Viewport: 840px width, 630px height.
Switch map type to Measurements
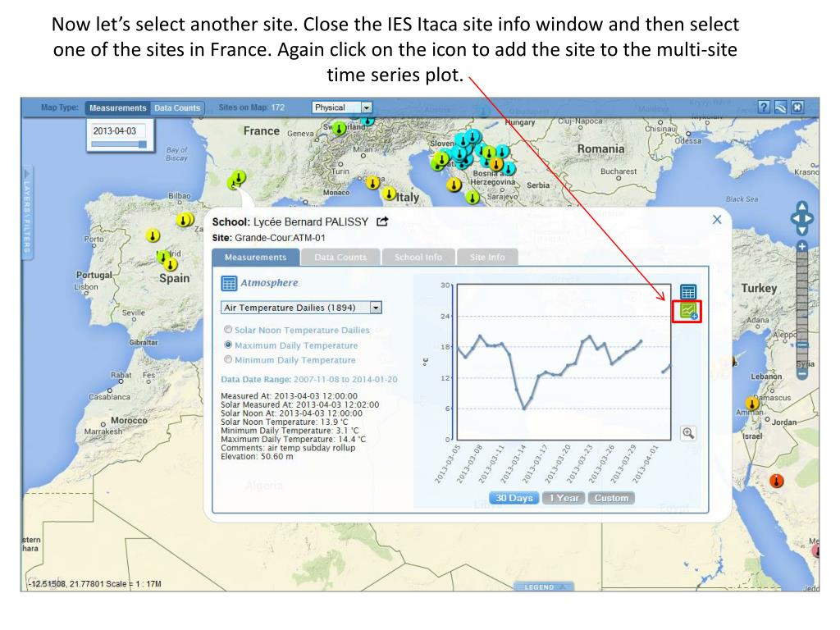[x=118, y=107]
